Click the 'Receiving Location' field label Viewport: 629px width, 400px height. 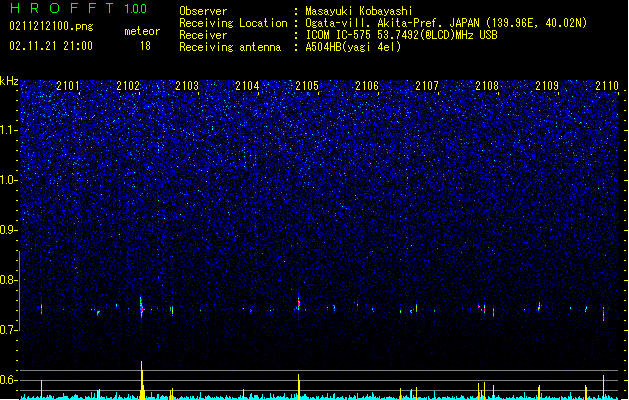[x=233, y=23]
